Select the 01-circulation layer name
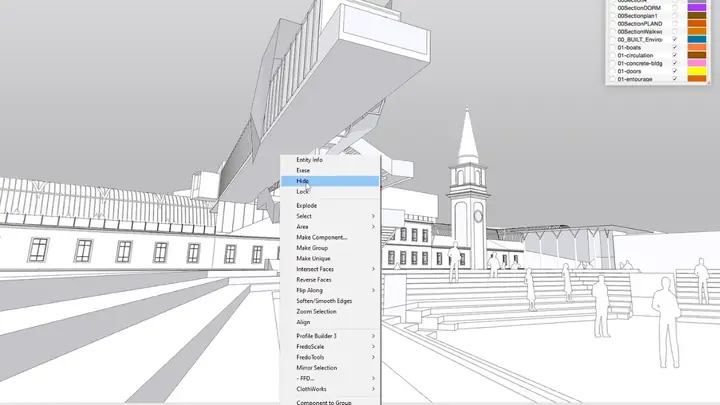720x405 pixels. (635, 55)
